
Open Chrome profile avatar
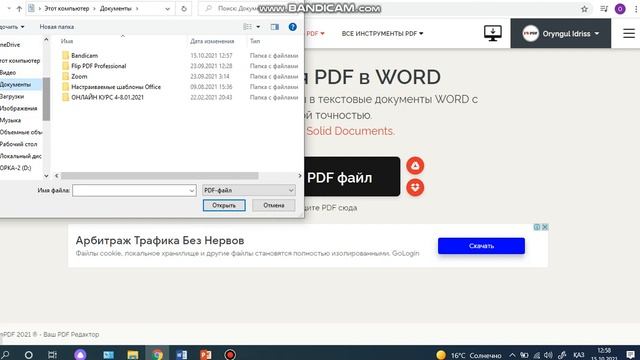pos(620,9)
